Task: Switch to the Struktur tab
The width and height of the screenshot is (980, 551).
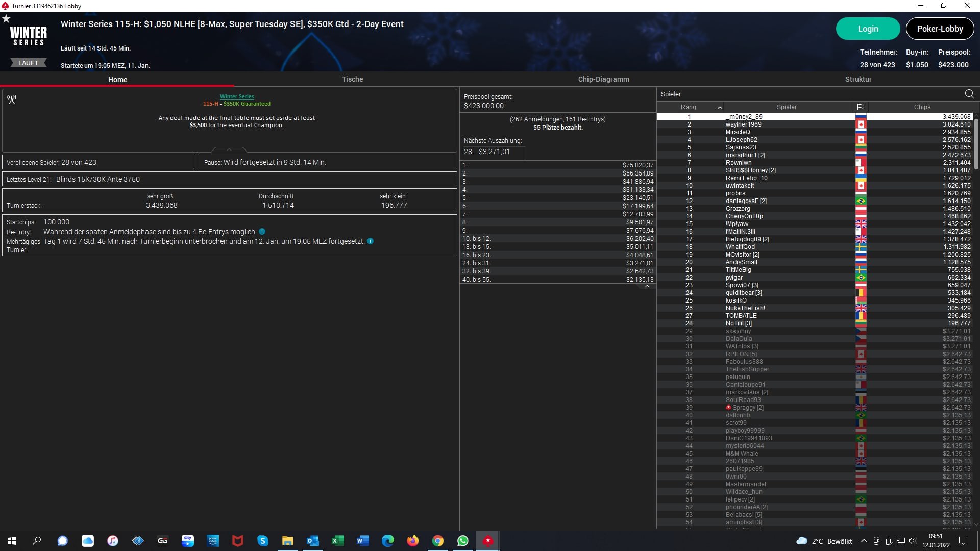Action: click(858, 79)
